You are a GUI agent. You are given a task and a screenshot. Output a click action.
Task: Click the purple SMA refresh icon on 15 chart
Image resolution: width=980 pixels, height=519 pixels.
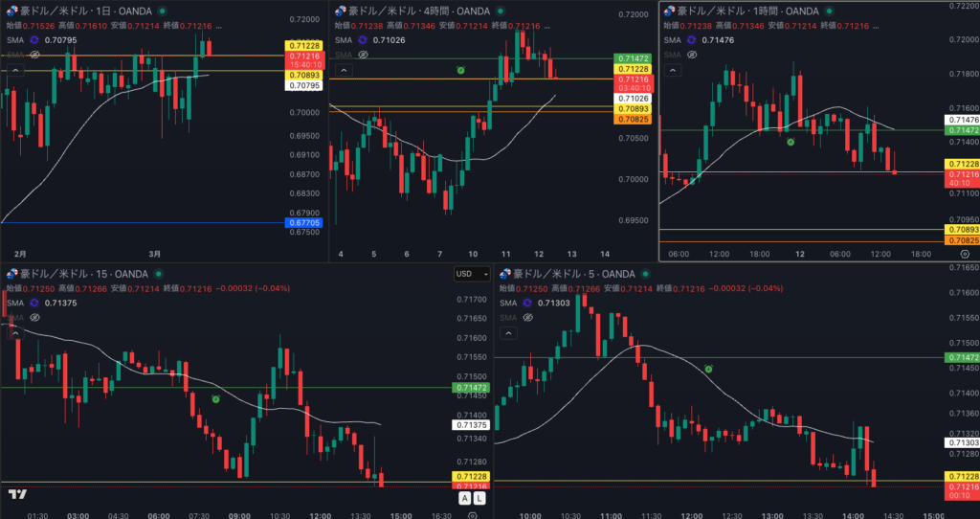[x=34, y=303]
